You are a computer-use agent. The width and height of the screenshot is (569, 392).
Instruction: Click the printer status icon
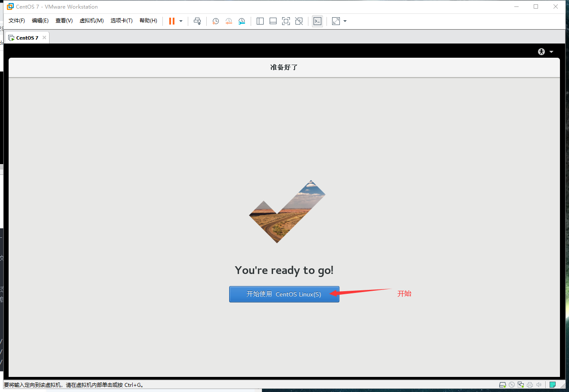coord(530,385)
